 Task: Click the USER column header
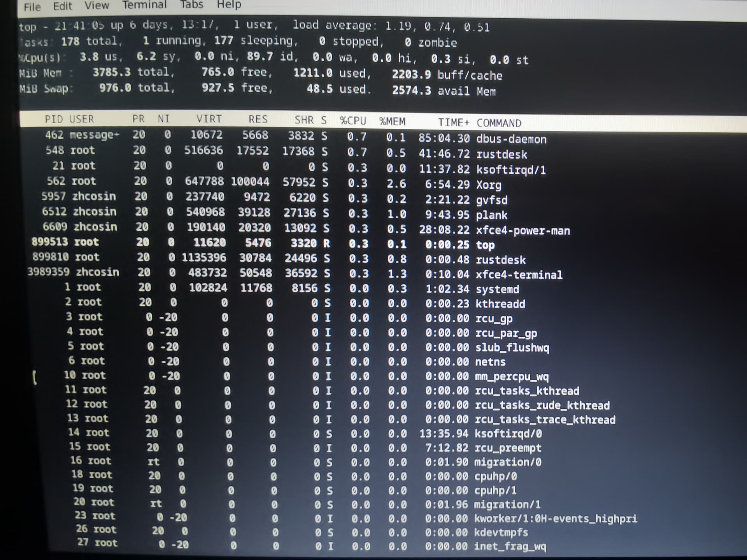pos(81,119)
